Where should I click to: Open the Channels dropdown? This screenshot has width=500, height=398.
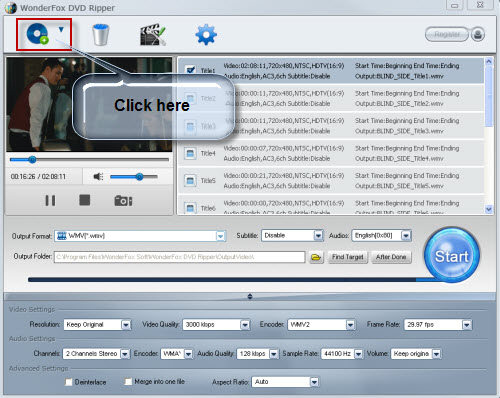pyautogui.click(x=125, y=354)
